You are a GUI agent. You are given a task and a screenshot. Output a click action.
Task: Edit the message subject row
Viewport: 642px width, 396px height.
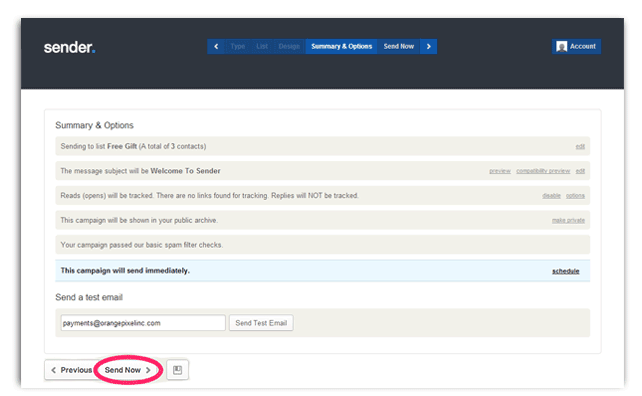point(580,171)
